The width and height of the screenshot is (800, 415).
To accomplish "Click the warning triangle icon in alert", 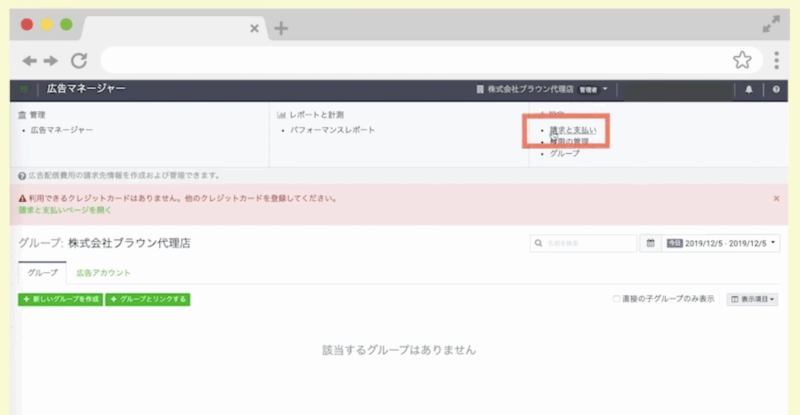I will tap(22, 199).
